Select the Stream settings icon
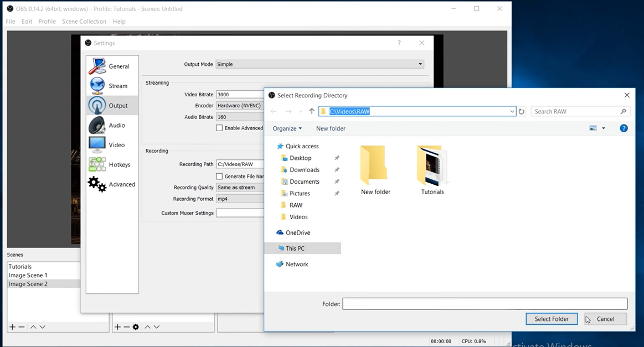The width and height of the screenshot is (644, 347). [x=96, y=84]
